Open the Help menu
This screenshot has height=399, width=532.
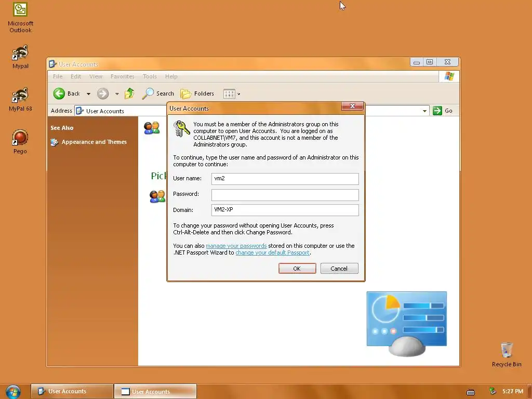coord(171,76)
